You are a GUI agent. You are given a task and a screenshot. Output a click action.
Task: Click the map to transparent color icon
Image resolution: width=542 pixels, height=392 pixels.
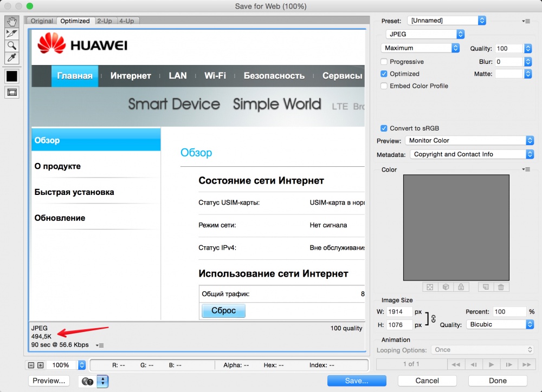tap(430, 287)
